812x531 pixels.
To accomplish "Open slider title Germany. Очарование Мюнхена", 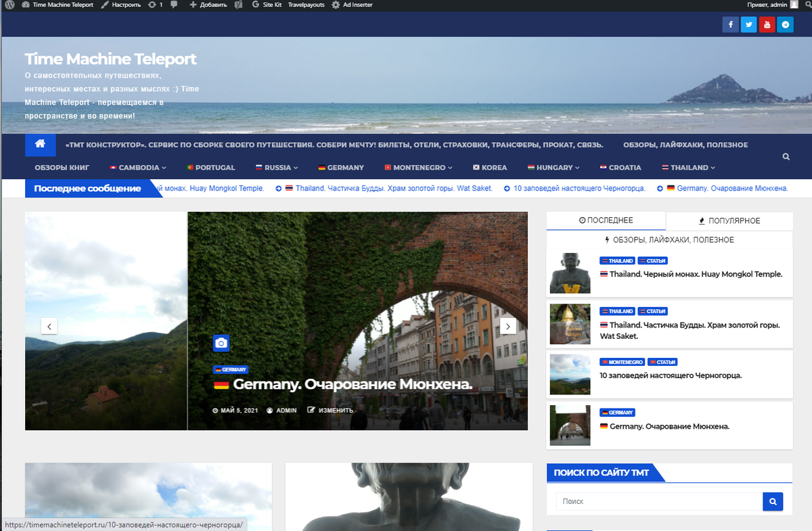I will [x=342, y=385].
